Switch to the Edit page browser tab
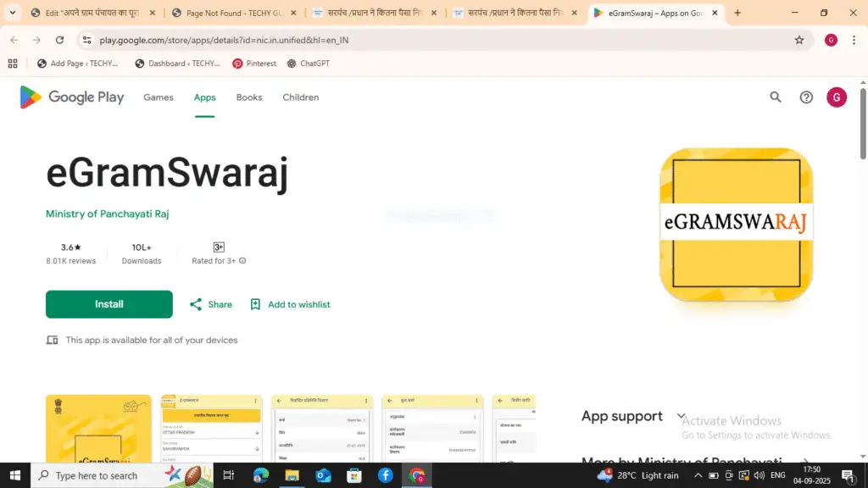 pyautogui.click(x=93, y=13)
